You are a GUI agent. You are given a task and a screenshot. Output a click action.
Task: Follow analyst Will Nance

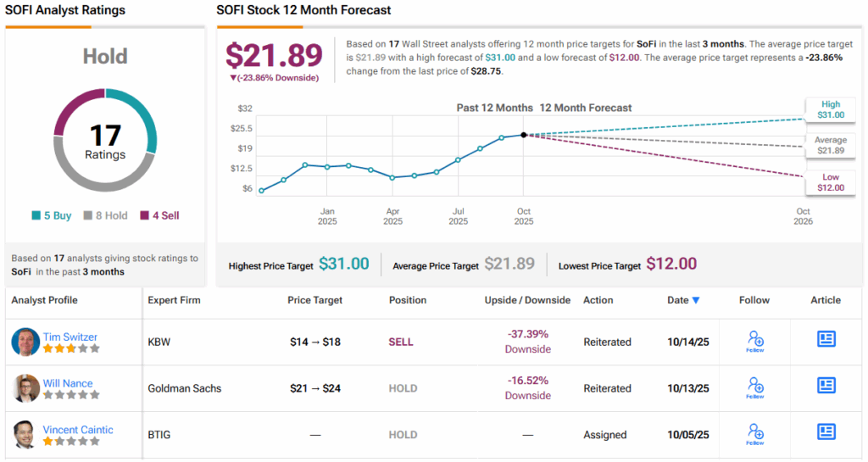point(754,387)
